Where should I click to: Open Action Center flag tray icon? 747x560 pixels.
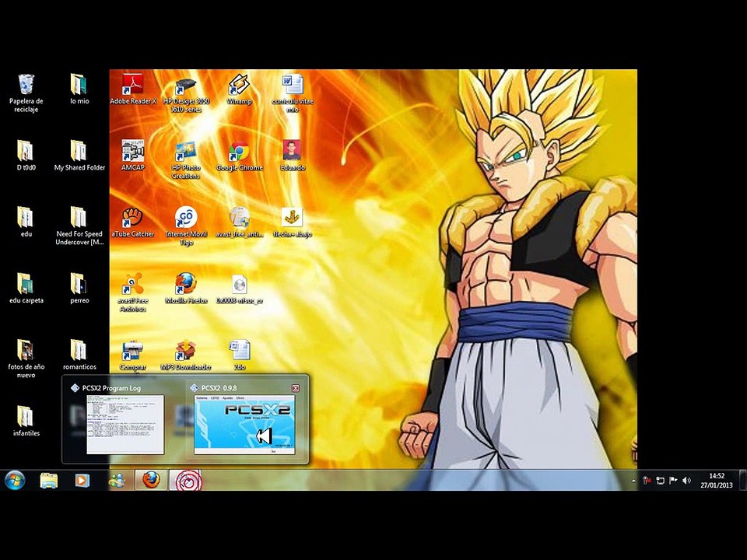[672, 481]
